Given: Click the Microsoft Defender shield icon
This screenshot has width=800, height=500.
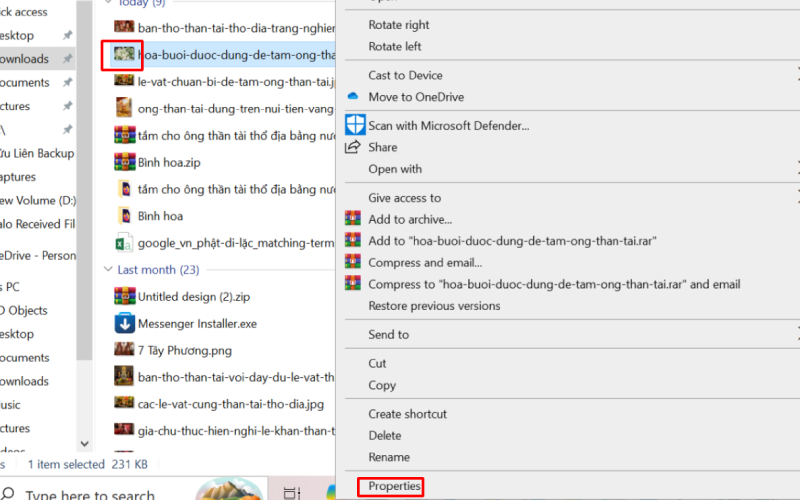Looking at the screenshot, I should [x=355, y=125].
